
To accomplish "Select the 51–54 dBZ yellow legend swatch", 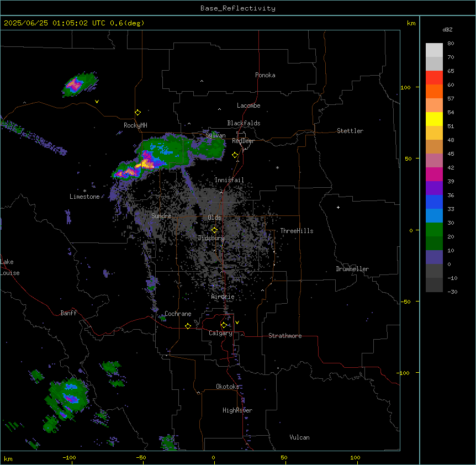I will click(434, 119).
